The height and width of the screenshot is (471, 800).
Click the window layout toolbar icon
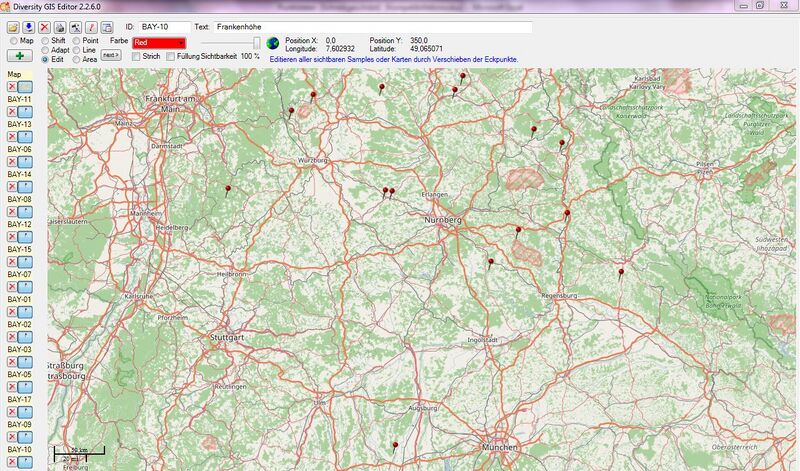point(107,28)
